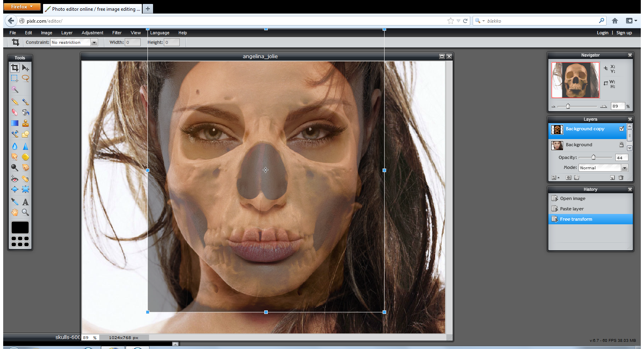
Task: Open the Filter menu
Action: tap(117, 33)
